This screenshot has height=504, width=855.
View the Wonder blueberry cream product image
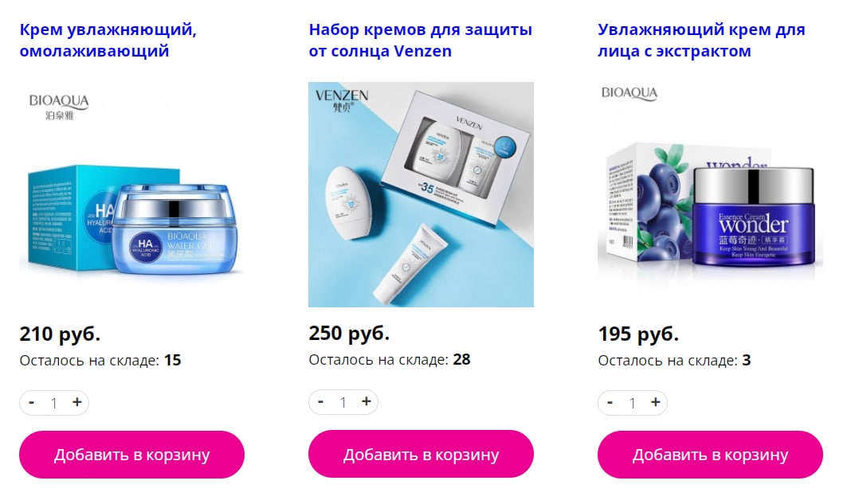point(710,195)
